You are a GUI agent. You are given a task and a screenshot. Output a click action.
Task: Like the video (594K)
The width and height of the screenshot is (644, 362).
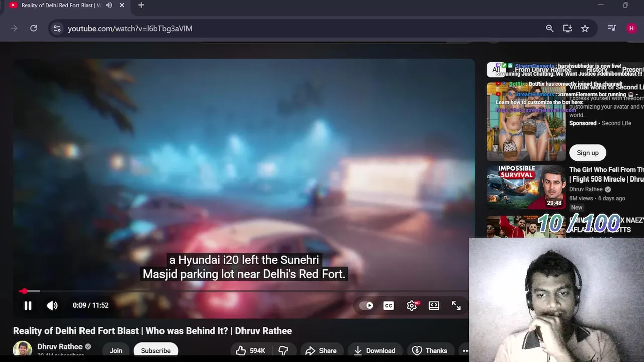click(x=252, y=351)
